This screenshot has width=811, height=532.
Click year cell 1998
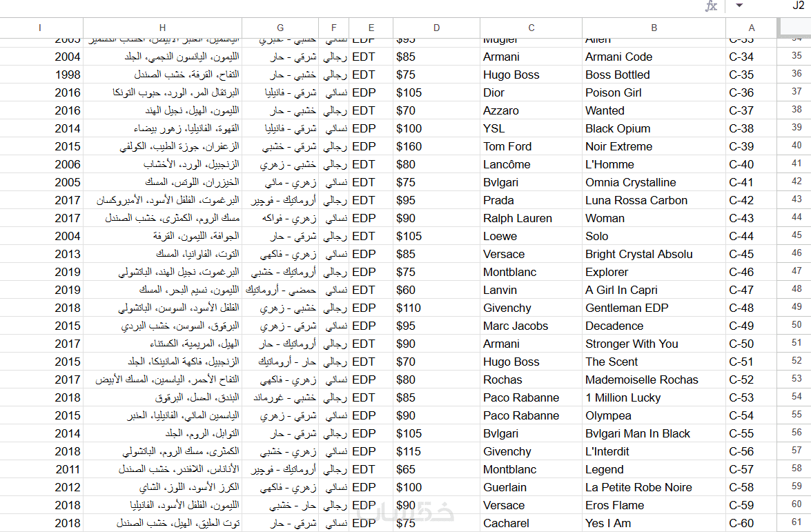[41, 75]
